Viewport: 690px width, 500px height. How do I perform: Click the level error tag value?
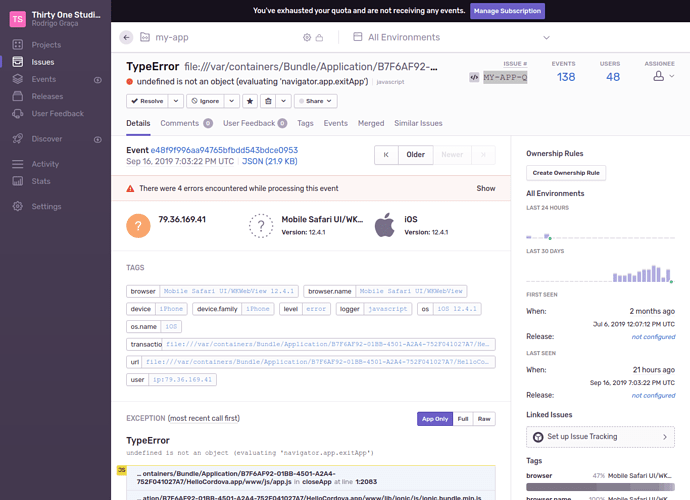tap(316, 309)
